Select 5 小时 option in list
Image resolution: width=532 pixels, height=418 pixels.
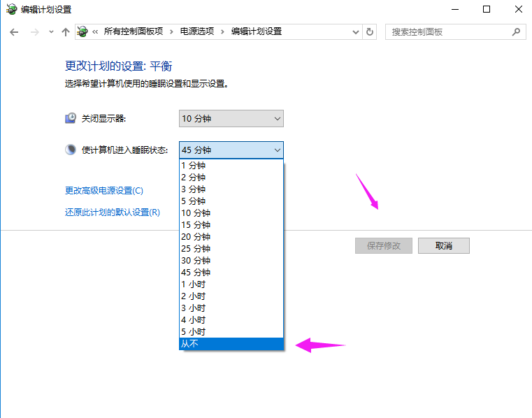[231, 331]
